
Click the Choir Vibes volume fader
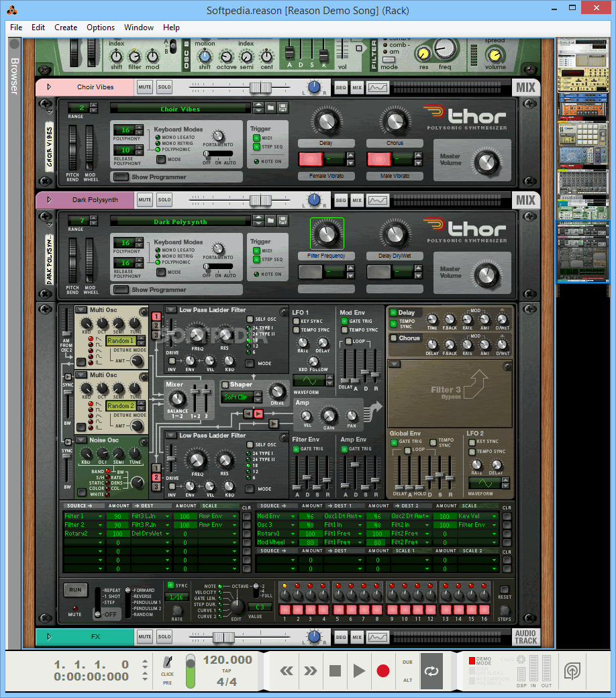[260, 88]
